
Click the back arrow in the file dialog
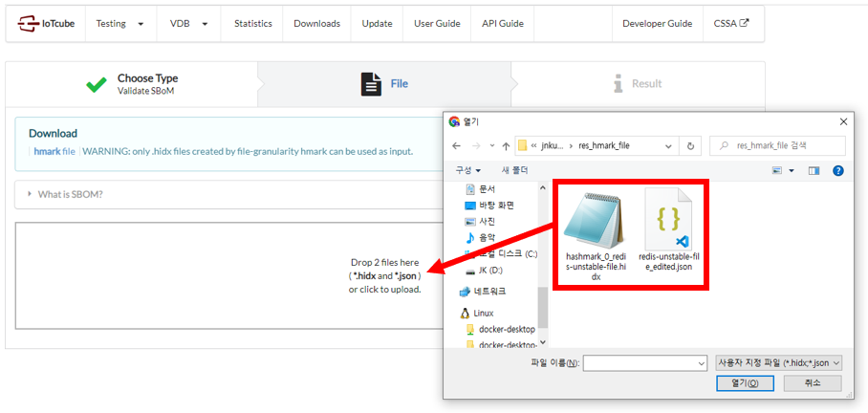(x=457, y=145)
